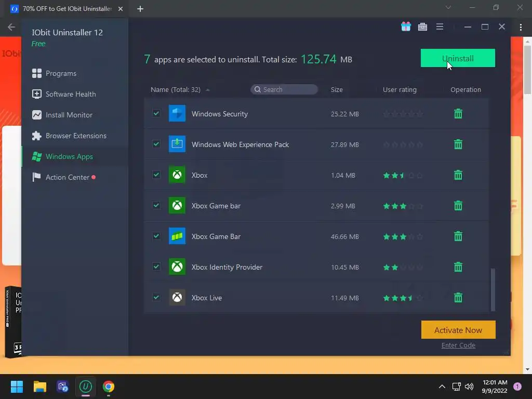Click trash icon for Xbox Game Bar 46.66 MB
The image size is (532, 399).
(458, 236)
